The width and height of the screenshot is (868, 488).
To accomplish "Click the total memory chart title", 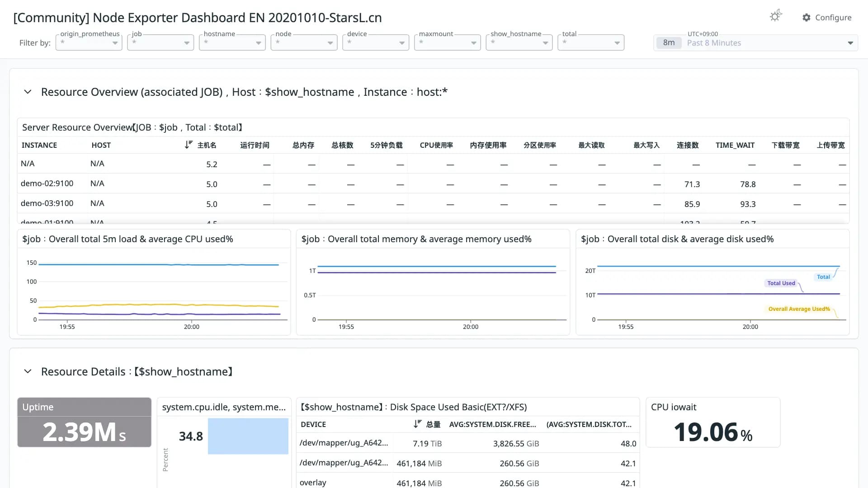I will coord(416,239).
